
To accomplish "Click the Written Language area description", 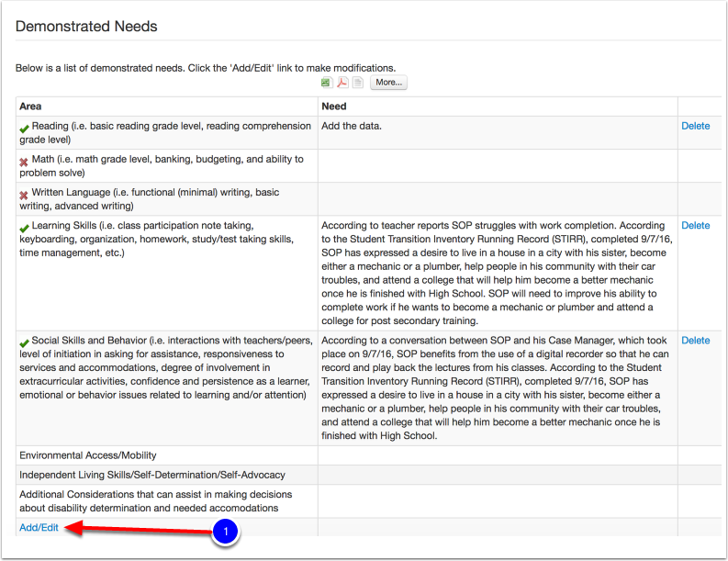I will click(150, 198).
